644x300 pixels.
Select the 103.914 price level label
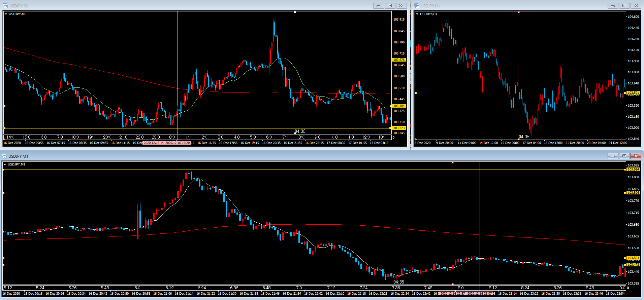[x=633, y=170]
